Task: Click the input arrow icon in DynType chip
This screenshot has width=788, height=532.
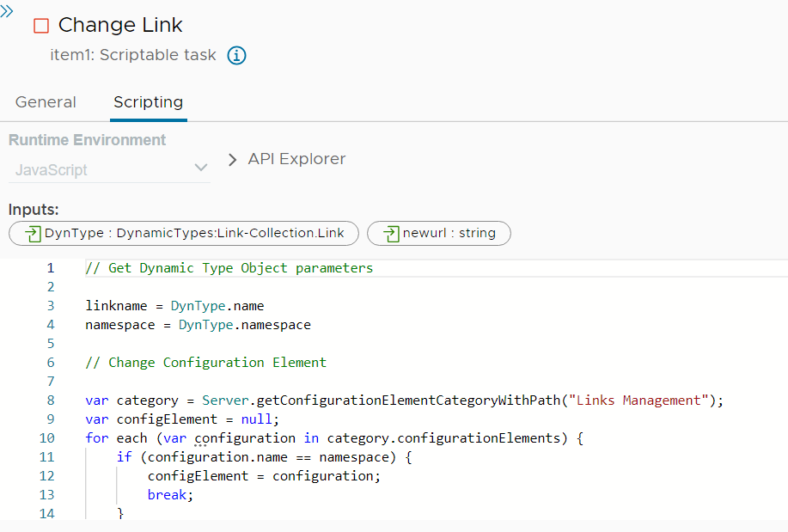Action: pyautogui.click(x=34, y=233)
